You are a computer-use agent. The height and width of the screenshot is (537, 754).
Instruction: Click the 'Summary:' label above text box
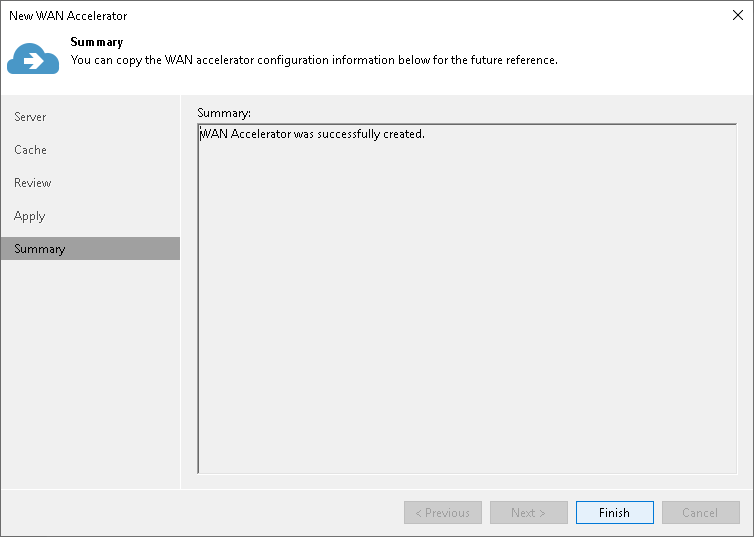click(224, 113)
